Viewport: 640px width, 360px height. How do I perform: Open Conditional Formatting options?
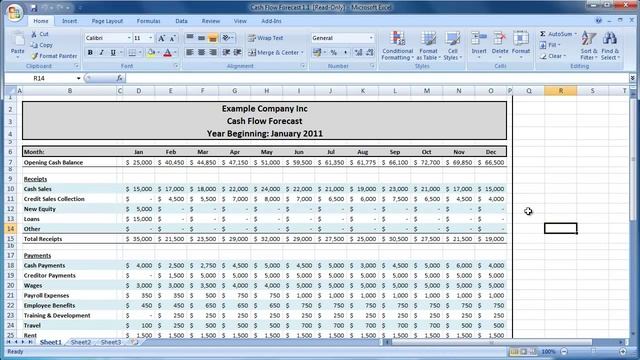[x=398, y=46]
